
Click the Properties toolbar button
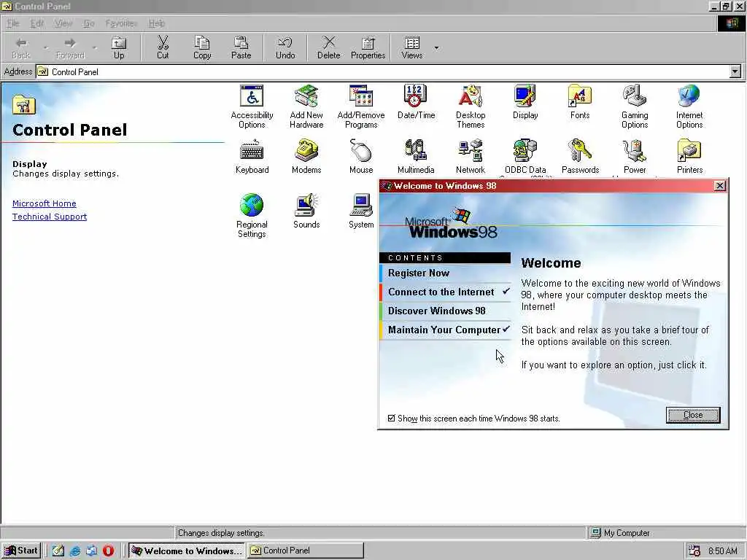[368, 48]
